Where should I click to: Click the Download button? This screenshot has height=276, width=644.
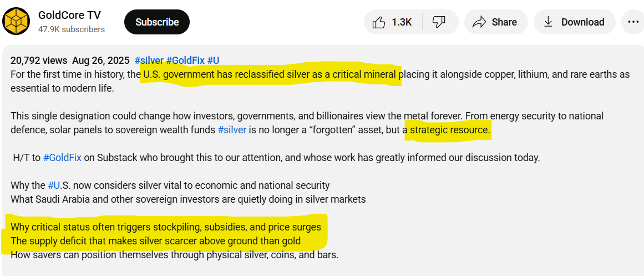coord(574,22)
